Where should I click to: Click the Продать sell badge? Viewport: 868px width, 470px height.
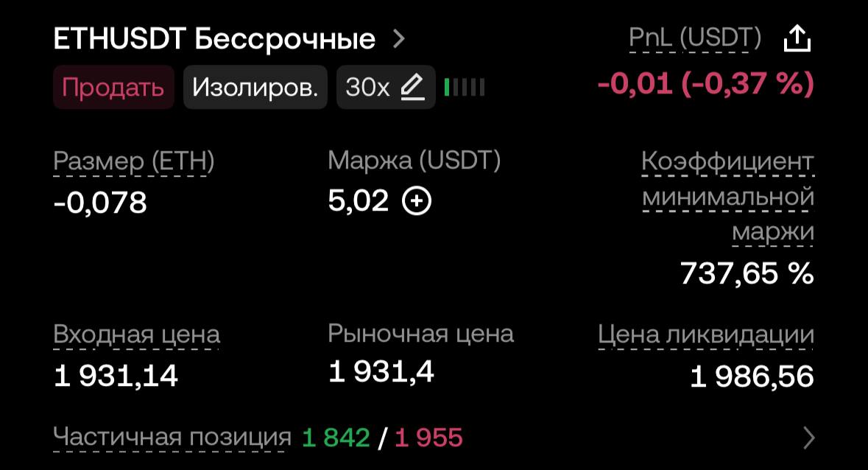coord(113,87)
